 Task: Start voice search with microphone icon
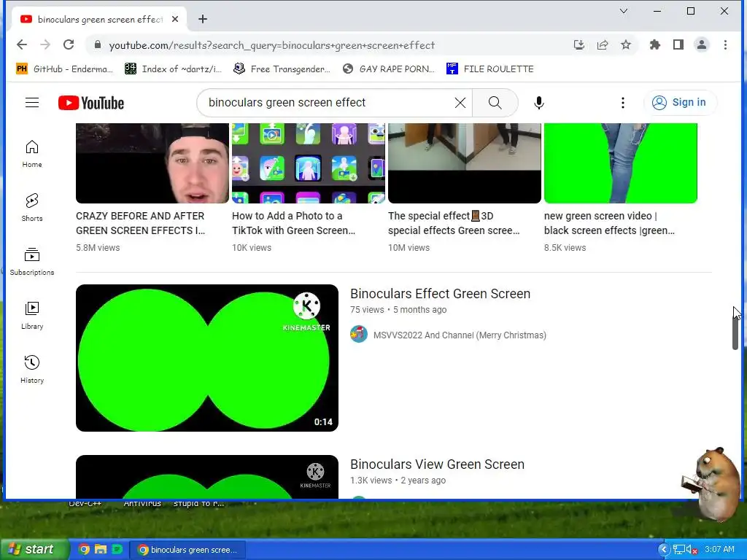pos(539,102)
